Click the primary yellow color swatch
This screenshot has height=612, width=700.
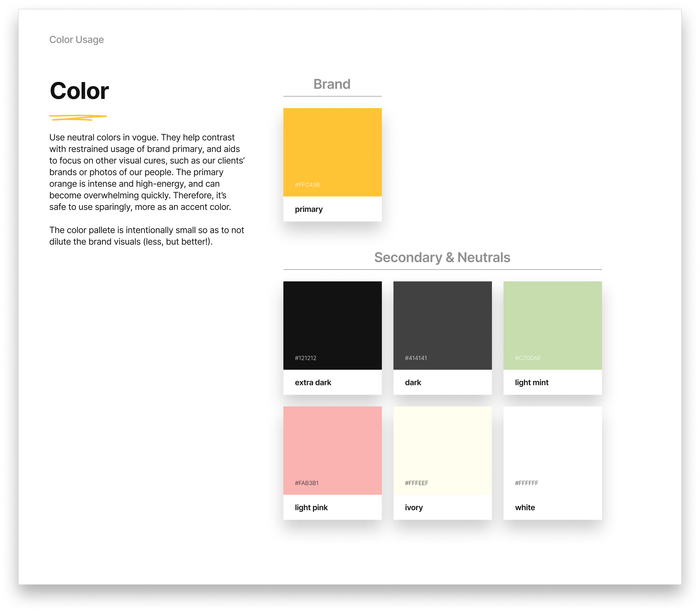click(332, 147)
